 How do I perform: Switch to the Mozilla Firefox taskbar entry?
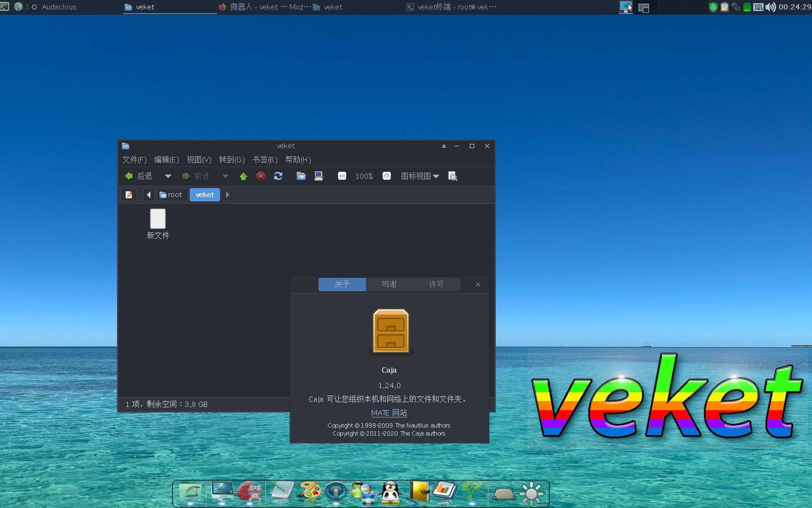point(265,7)
